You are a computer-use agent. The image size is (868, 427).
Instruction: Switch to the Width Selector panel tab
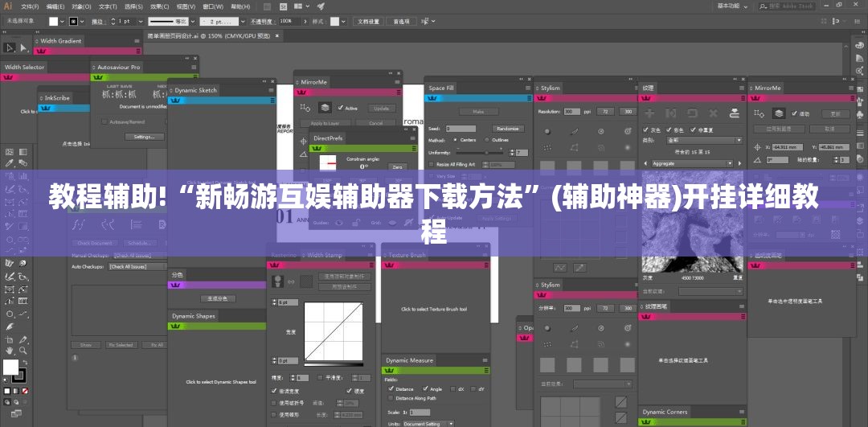click(x=24, y=67)
